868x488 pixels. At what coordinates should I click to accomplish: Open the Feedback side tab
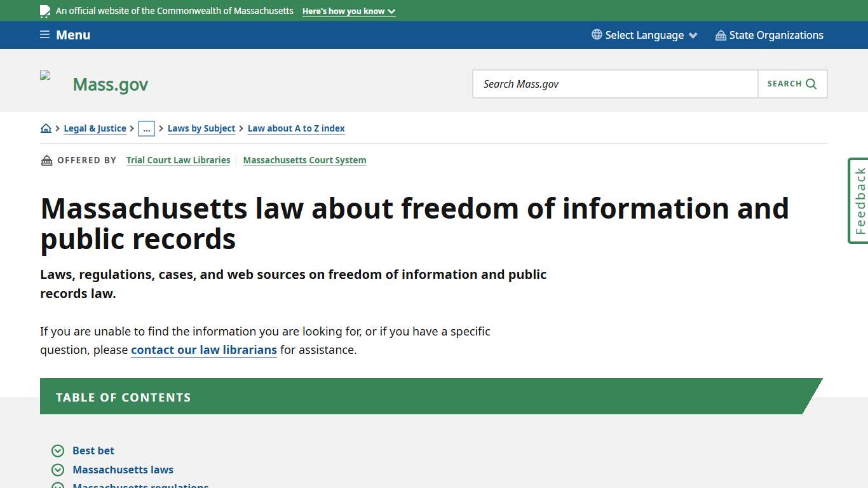click(858, 201)
